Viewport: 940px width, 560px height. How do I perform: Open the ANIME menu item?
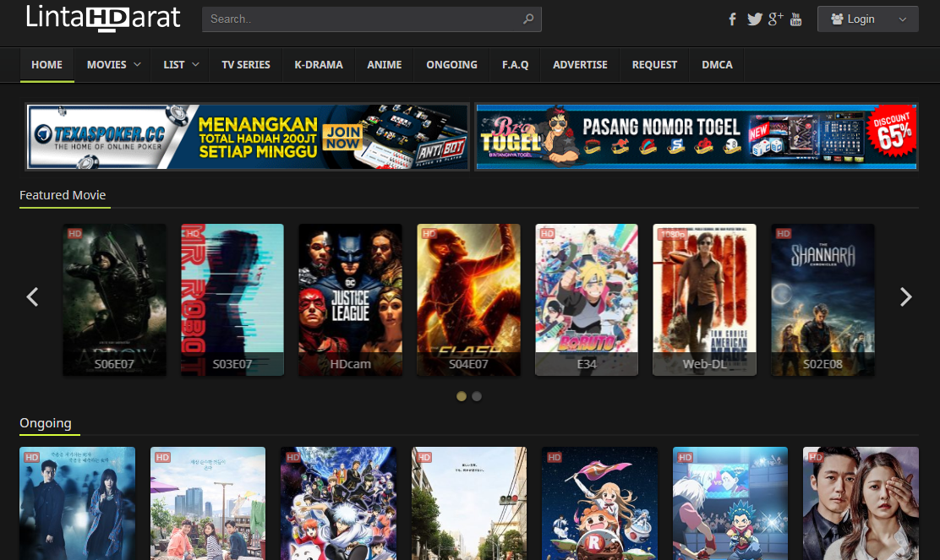click(384, 64)
